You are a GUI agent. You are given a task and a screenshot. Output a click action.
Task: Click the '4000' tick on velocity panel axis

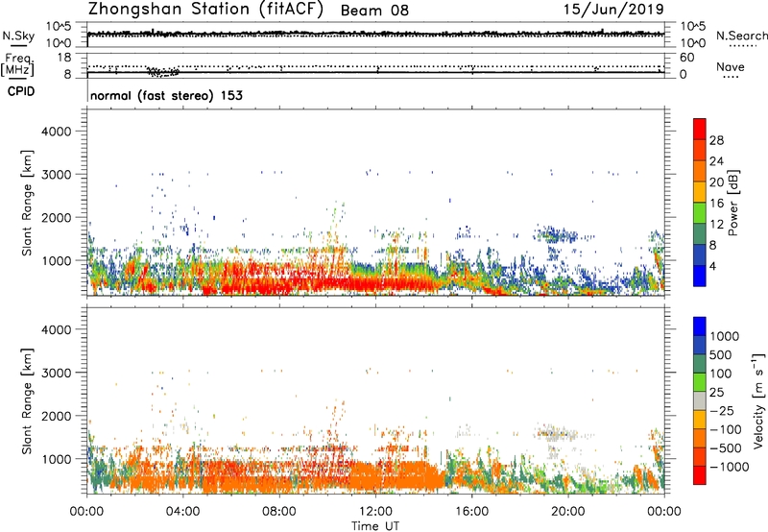57,329
